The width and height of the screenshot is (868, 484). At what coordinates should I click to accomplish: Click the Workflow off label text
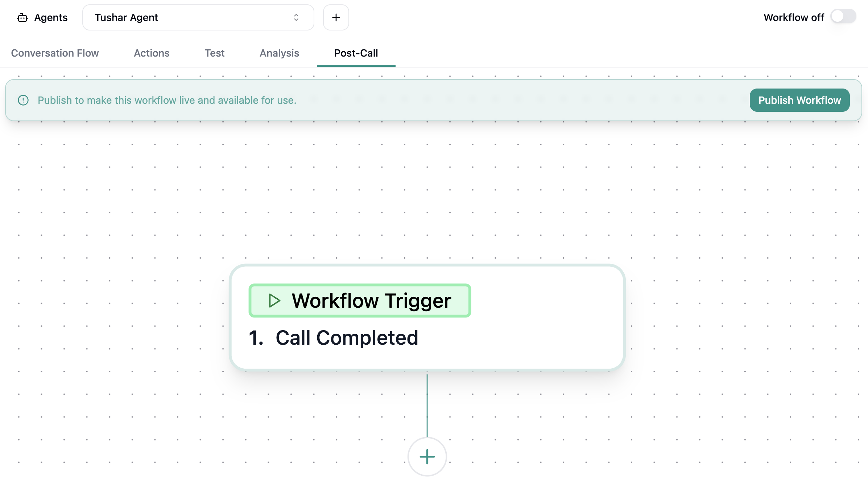[794, 17]
